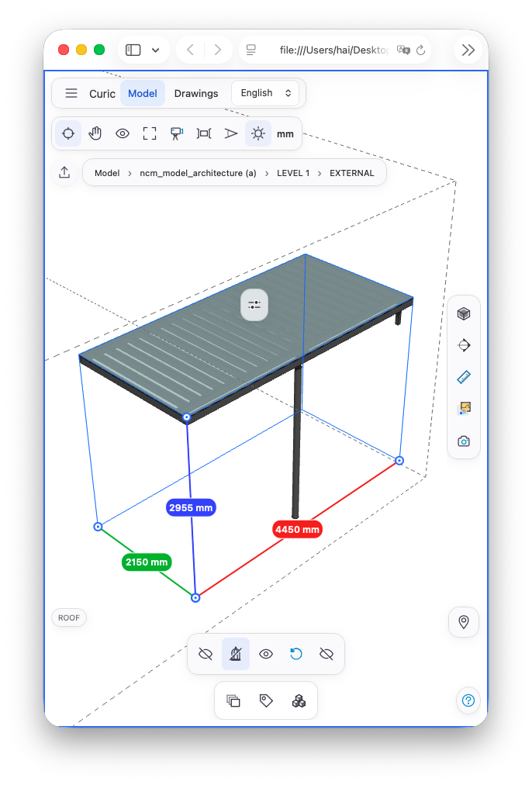Toggle the sun shadows button
The height and width of the screenshot is (785, 532).
(x=257, y=133)
